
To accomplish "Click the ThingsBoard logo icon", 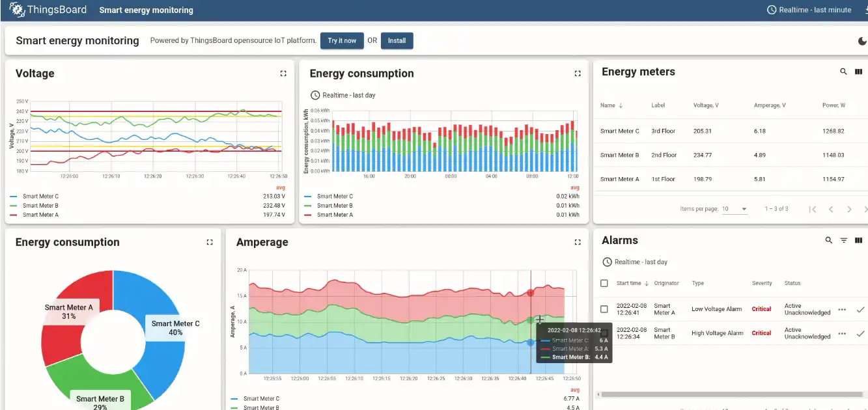I will click(18, 9).
